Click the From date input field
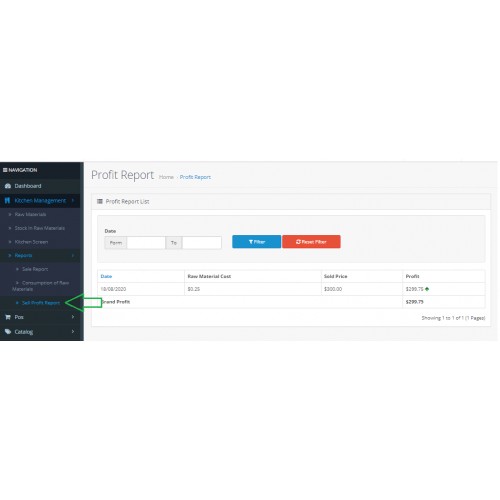Screen dimensions: 500x500 [146, 243]
